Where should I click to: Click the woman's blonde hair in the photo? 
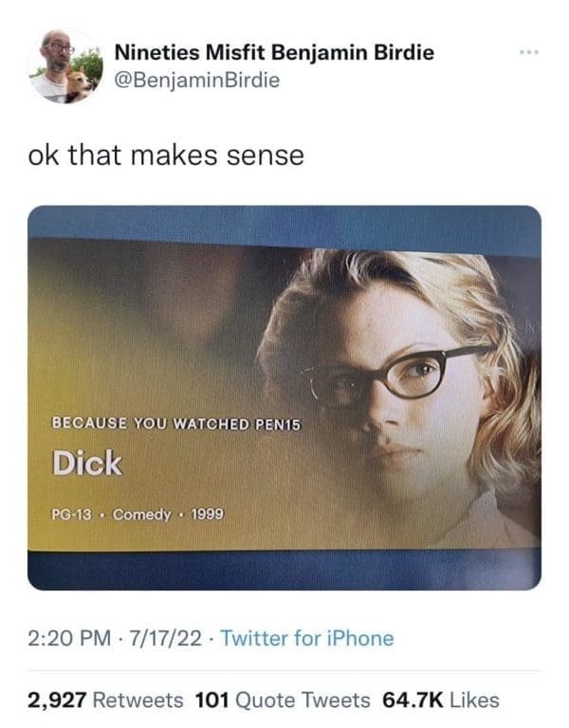click(446, 284)
